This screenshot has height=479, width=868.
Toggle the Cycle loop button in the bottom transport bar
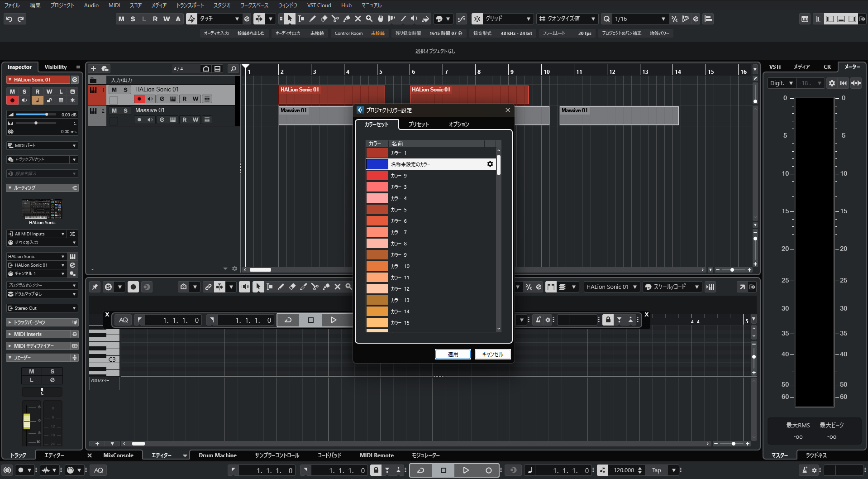pyautogui.click(x=420, y=470)
